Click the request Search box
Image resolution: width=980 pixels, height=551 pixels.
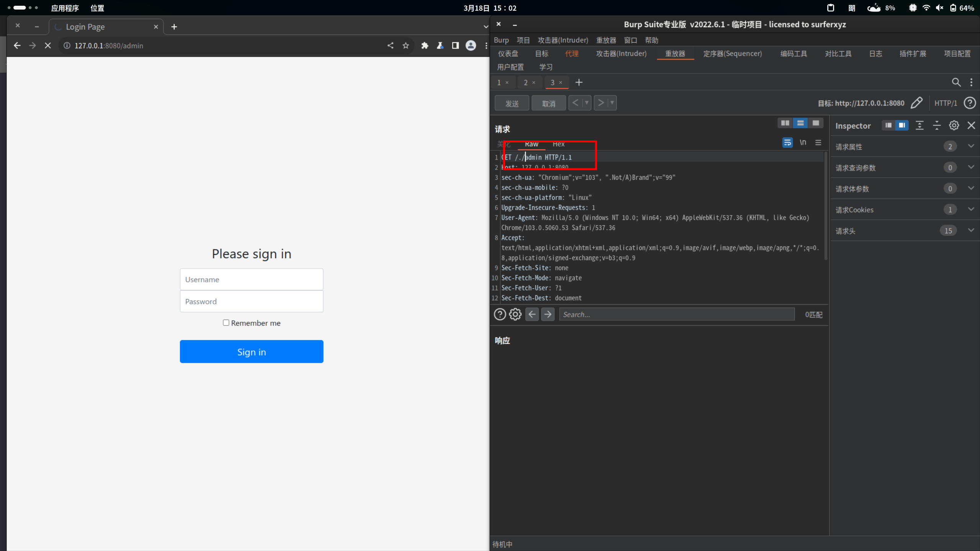(677, 314)
